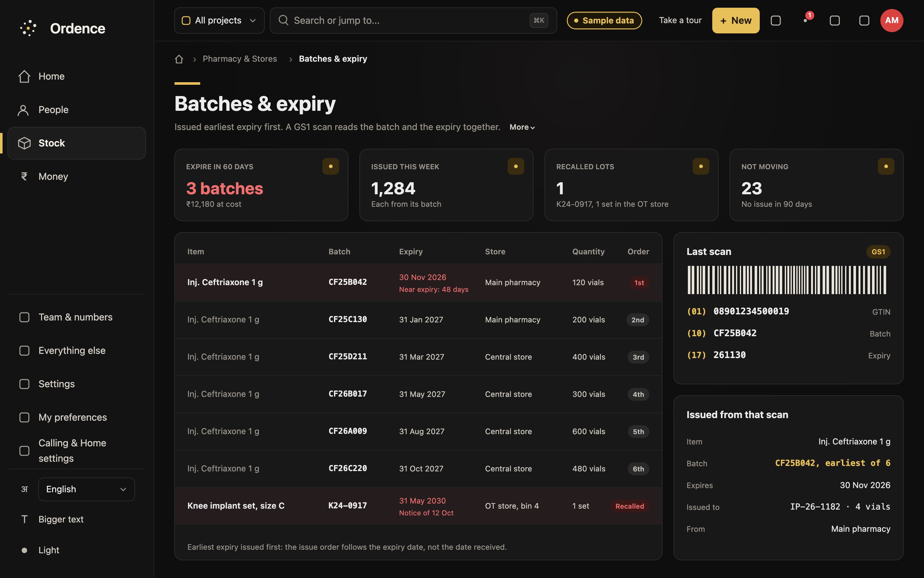Click the icon beside the AM avatar

pyautogui.click(x=864, y=20)
